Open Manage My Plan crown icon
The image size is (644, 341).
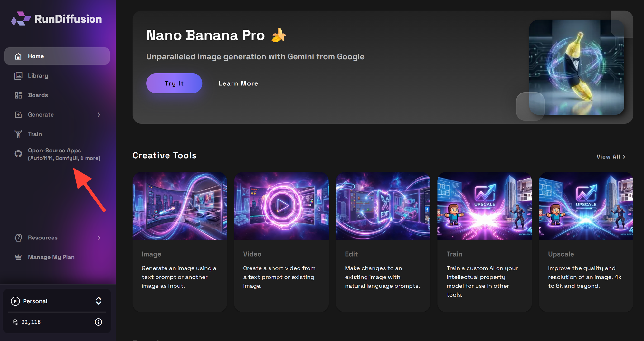18,257
